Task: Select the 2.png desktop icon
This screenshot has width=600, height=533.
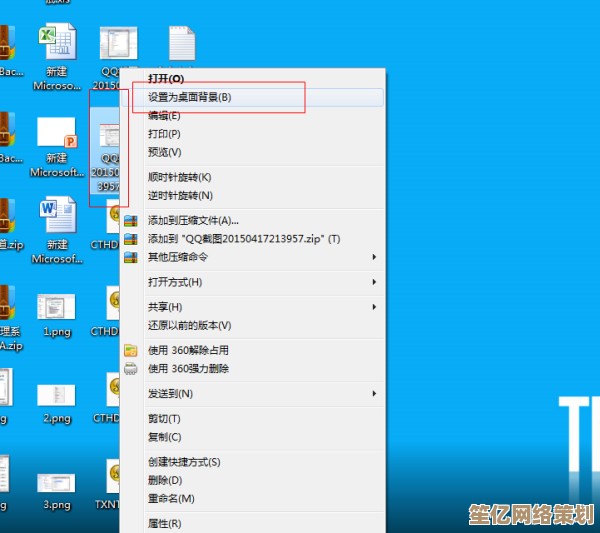Action: coord(56,396)
